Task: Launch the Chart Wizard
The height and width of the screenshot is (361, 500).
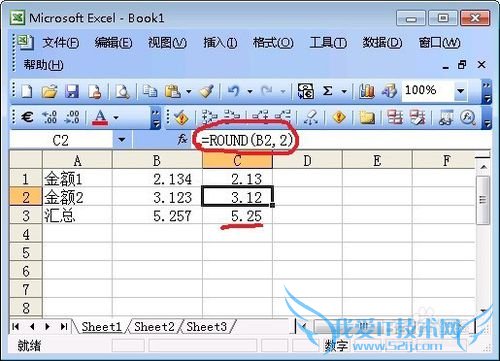Action: pyautogui.click(x=366, y=91)
